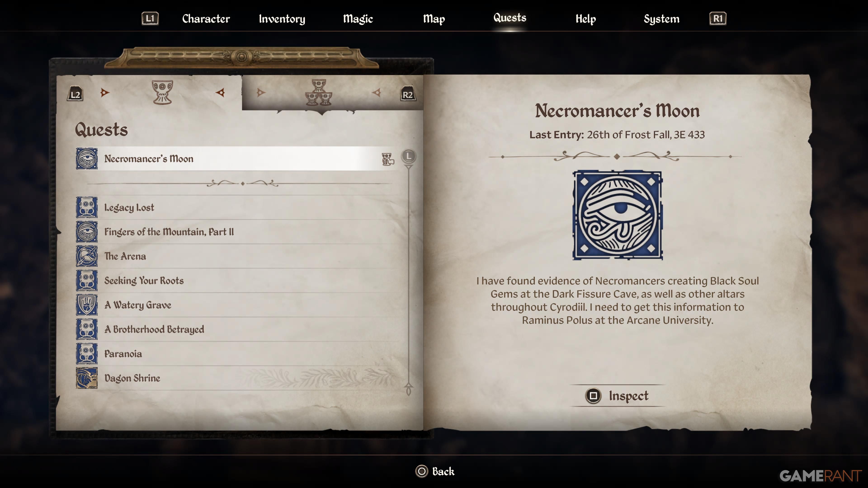Image resolution: width=868 pixels, height=488 pixels.
Task: Click the Dagon Shrine daedric quest icon
Action: (87, 378)
